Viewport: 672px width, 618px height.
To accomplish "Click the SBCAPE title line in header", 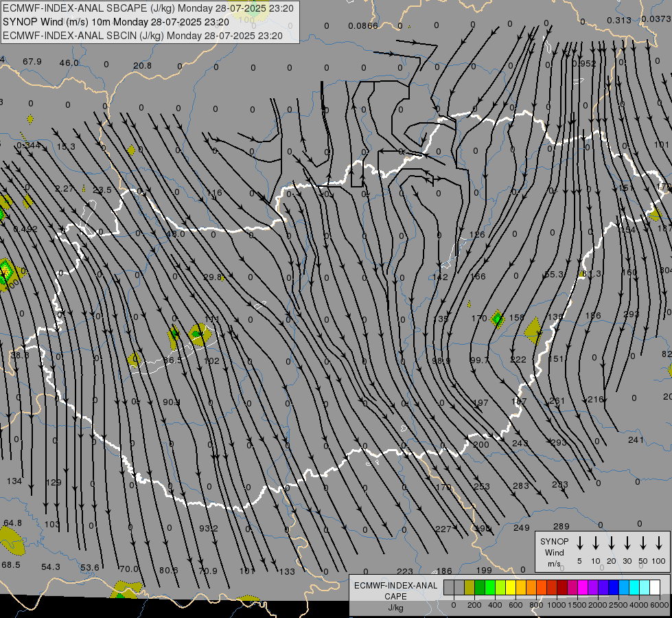I will [148, 8].
